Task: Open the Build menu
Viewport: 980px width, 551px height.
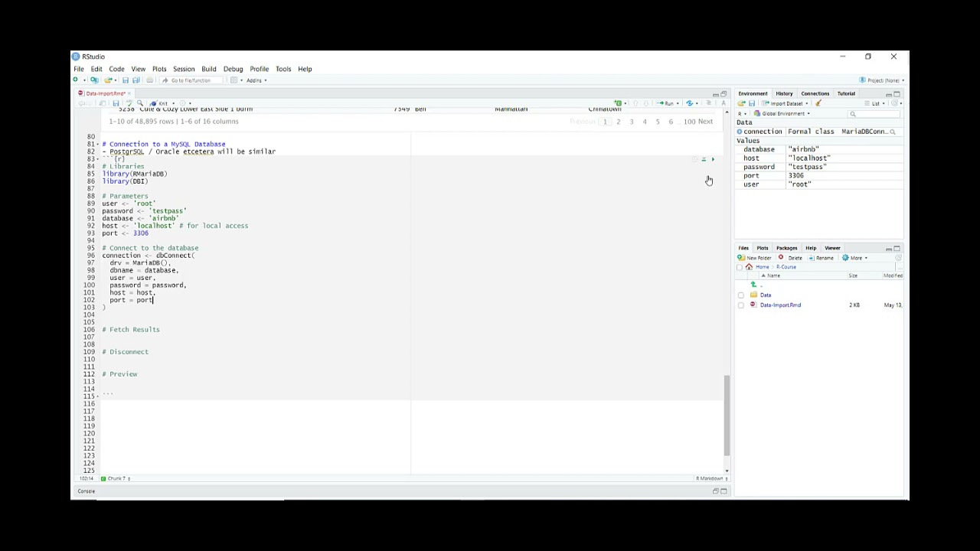Action: coord(209,69)
